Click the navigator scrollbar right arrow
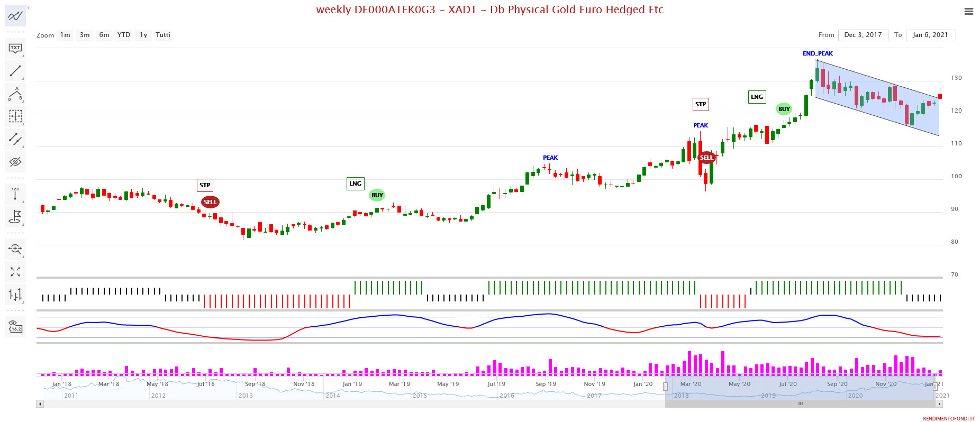This screenshot has height=422, width=980. click(939, 404)
